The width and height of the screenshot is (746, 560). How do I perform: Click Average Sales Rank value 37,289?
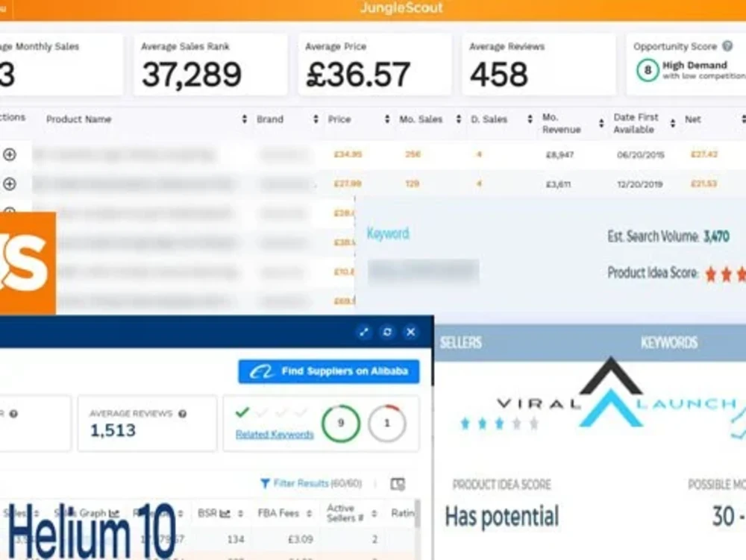(191, 75)
